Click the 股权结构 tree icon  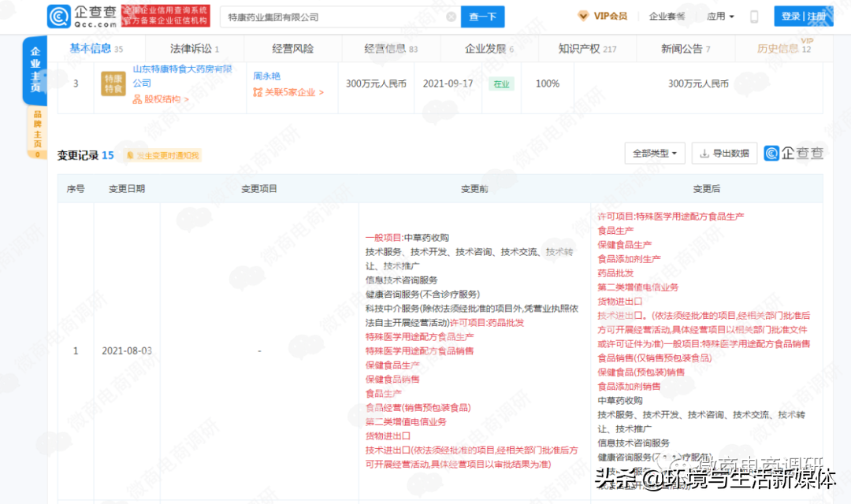point(137,99)
